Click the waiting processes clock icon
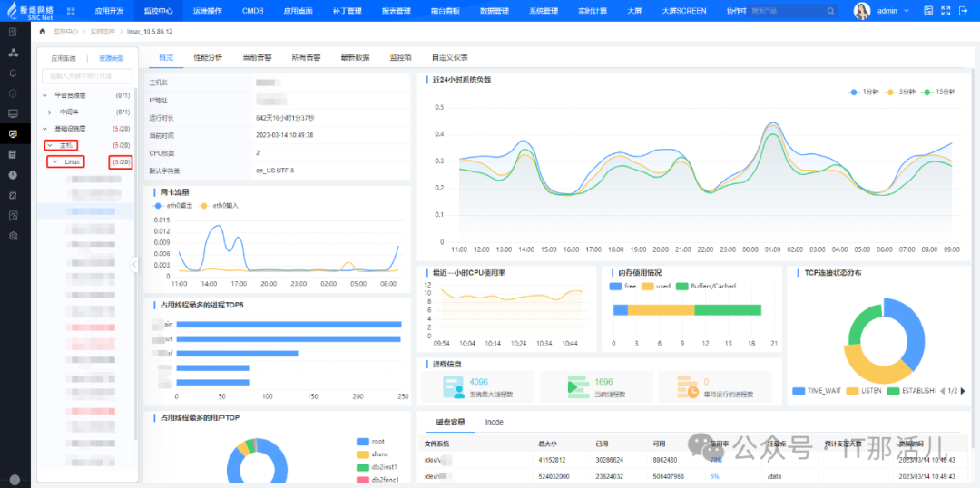The width and height of the screenshot is (980, 488). pyautogui.click(x=688, y=386)
